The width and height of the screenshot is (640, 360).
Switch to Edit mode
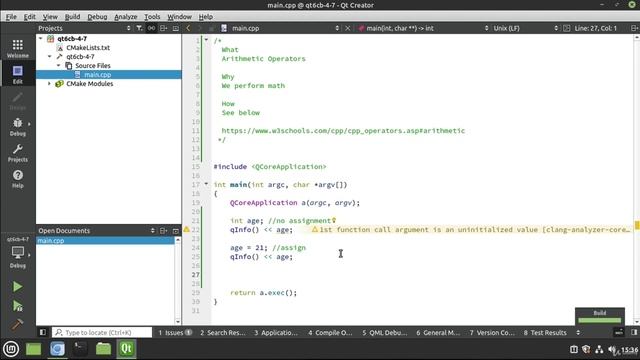point(18,74)
